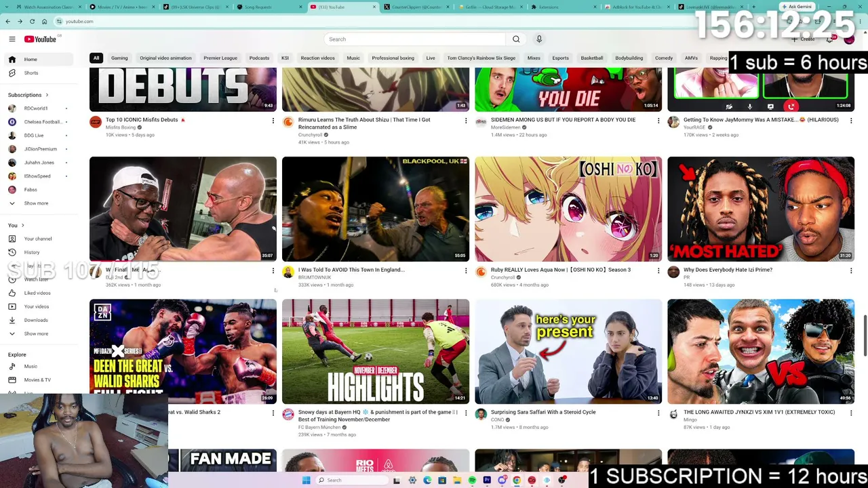Open the FC Bayern München channel avatar
This screenshot has height=488, width=868.
[288, 414]
